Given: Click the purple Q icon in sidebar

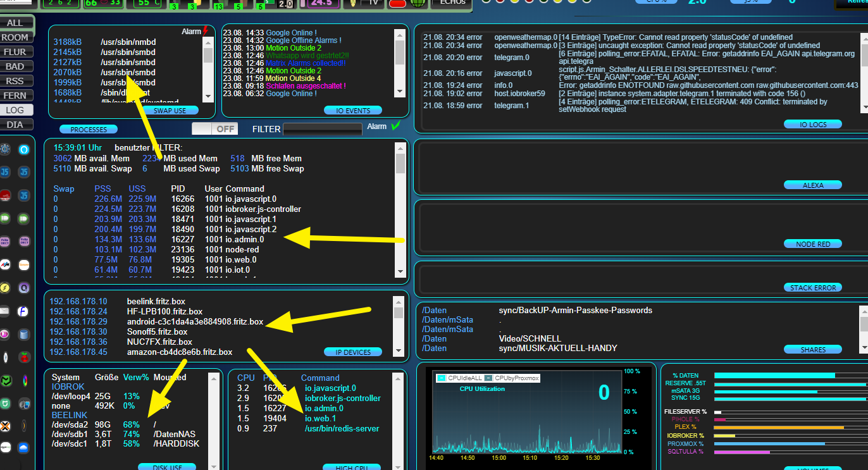Looking at the screenshot, I should tap(24, 288).
